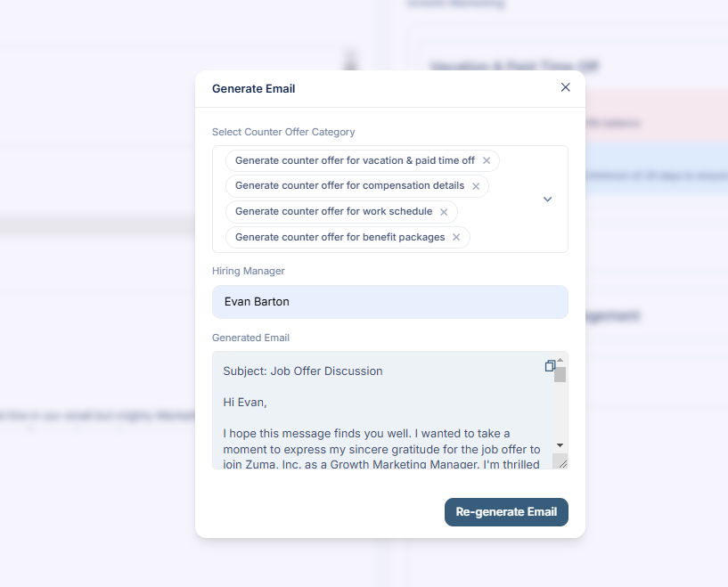Image resolution: width=728 pixels, height=587 pixels.
Task: Click the email scrollbar thumb
Action: coord(560,374)
